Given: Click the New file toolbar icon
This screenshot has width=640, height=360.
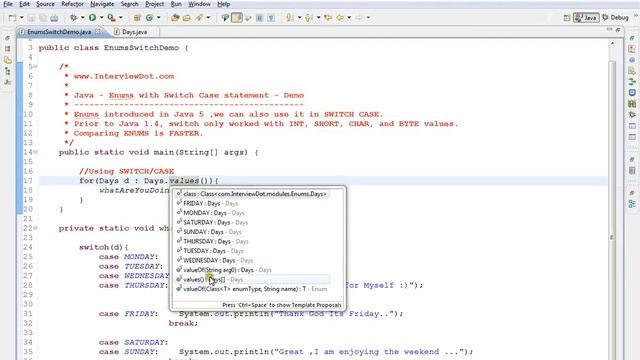Looking at the screenshot, I should pos(12,18).
